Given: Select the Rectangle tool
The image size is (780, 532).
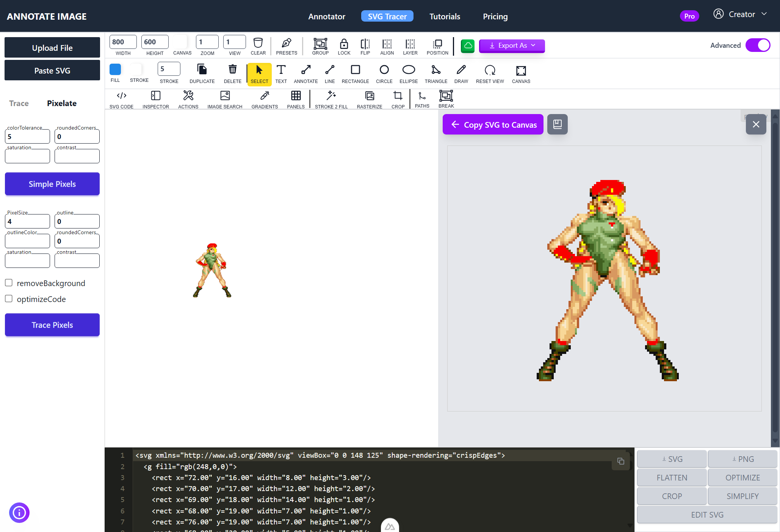Looking at the screenshot, I should (x=355, y=70).
